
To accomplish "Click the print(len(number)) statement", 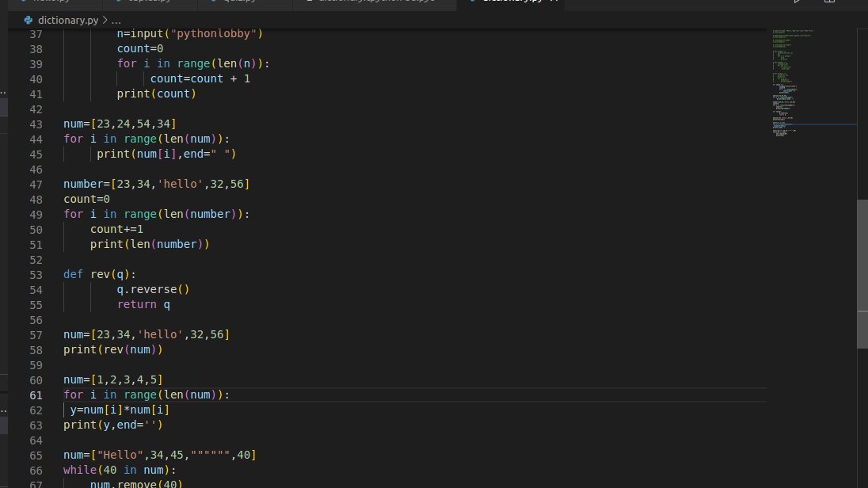I will point(150,244).
